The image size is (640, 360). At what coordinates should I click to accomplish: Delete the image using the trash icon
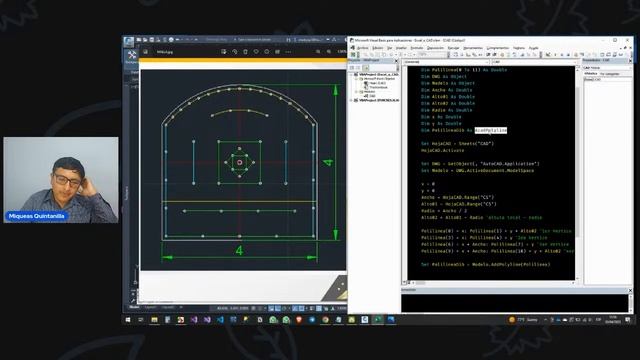pyautogui.click(x=245, y=52)
